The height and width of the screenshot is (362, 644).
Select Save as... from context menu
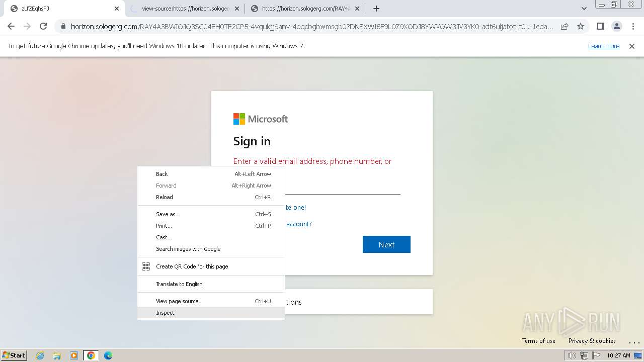(211, 214)
